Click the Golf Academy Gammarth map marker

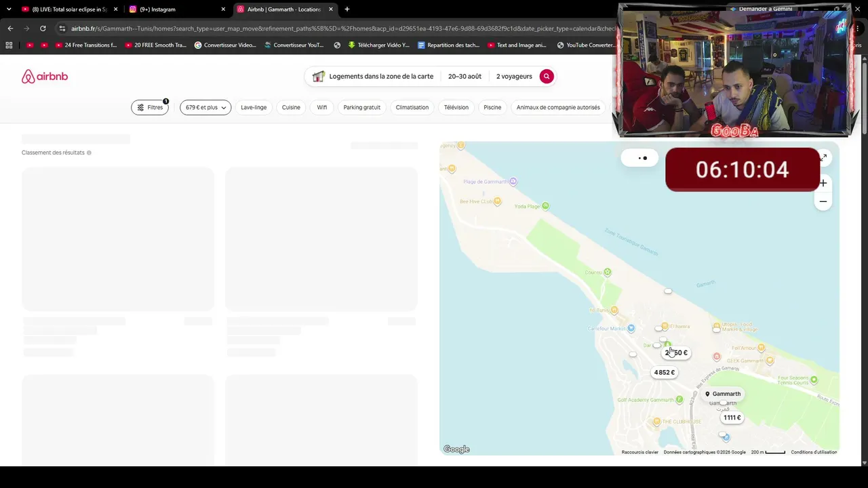tap(680, 400)
